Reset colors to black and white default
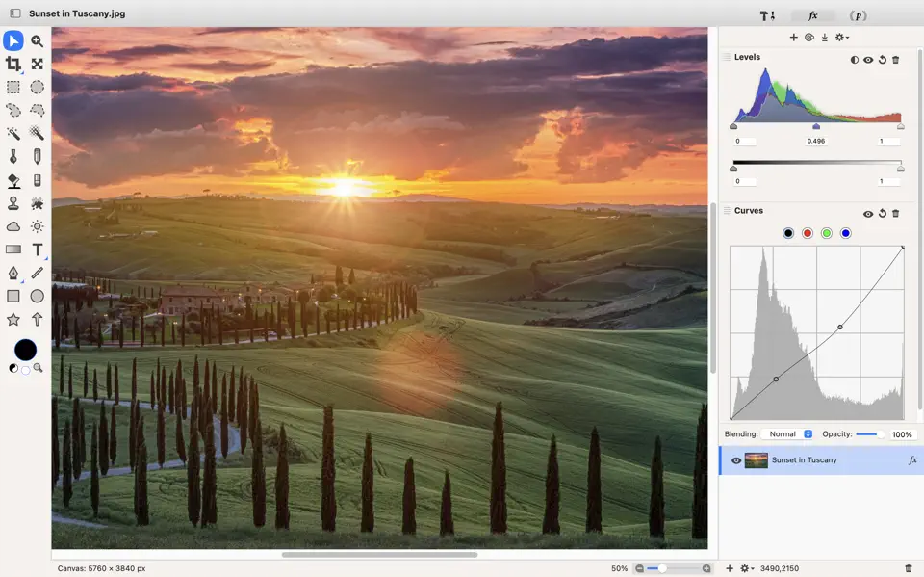The image size is (924, 577). (x=13, y=368)
